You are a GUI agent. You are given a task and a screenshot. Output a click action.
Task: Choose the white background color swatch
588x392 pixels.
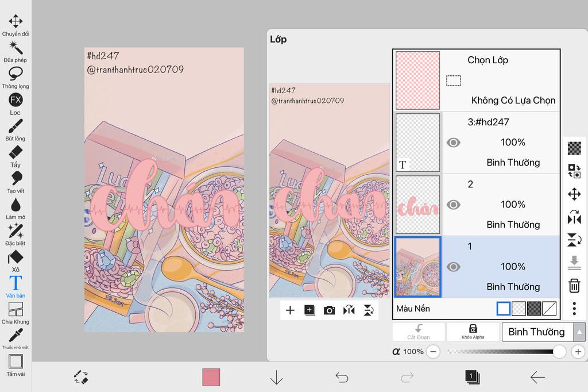(x=503, y=309)
